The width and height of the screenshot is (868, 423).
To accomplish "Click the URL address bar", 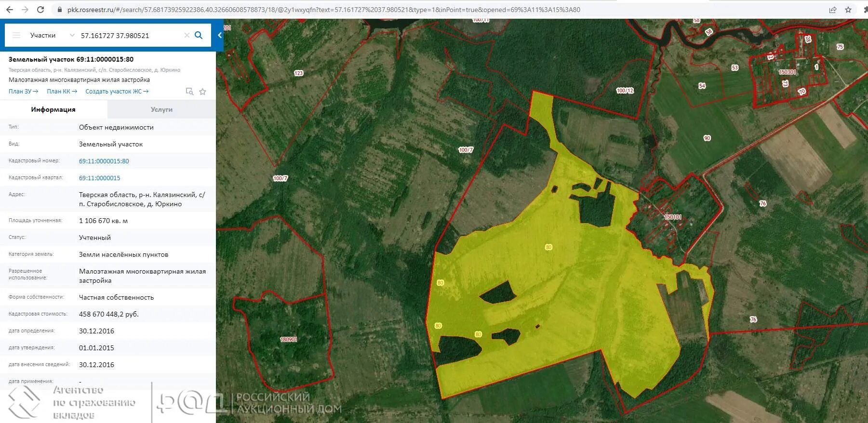I will (x=323, y=10).
